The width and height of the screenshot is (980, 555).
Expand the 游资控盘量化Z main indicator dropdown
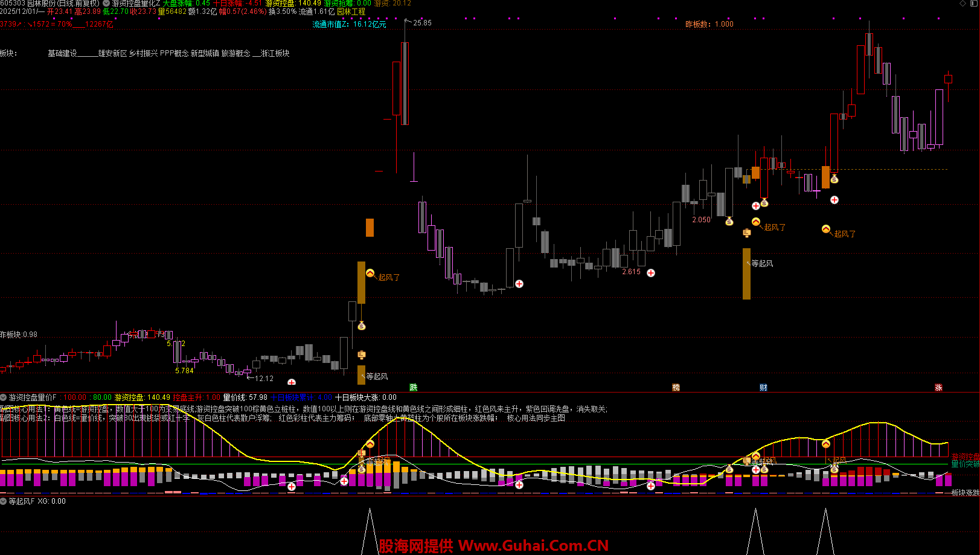click(106, 4)
